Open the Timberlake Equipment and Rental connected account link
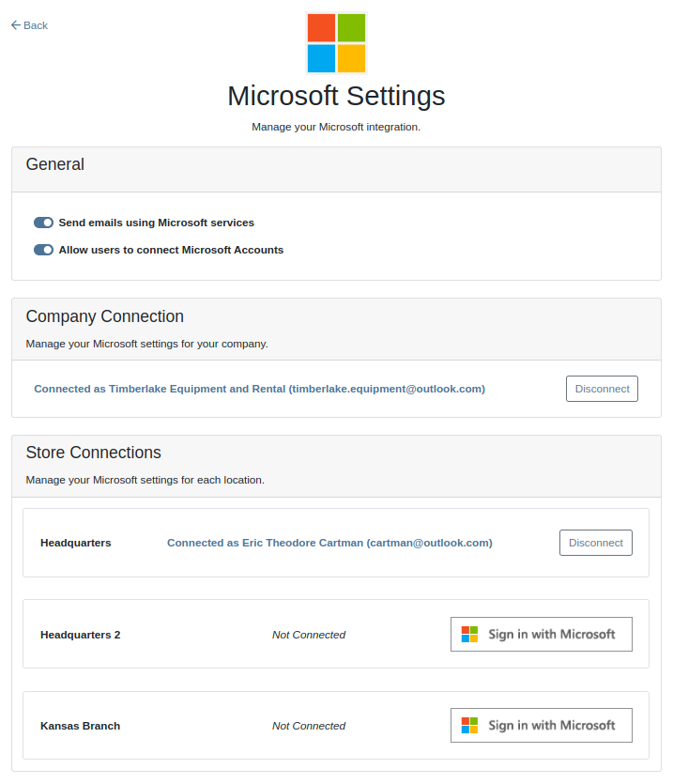 259,389
